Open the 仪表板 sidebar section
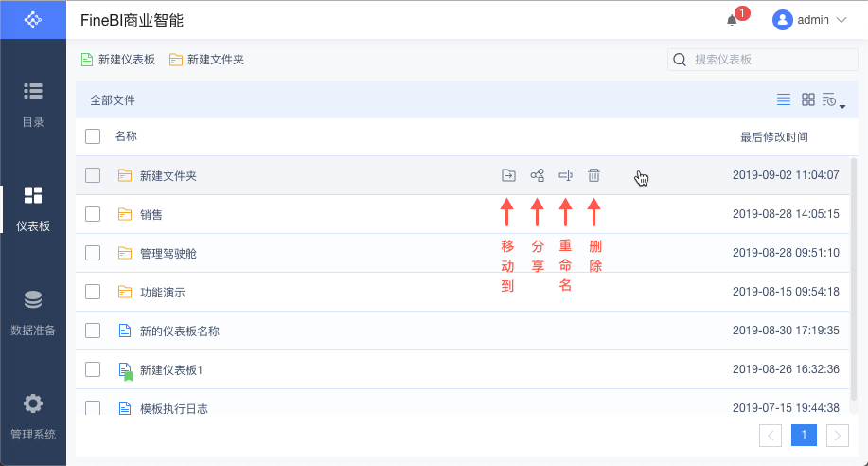868x466 pixels. pos(33,209)
